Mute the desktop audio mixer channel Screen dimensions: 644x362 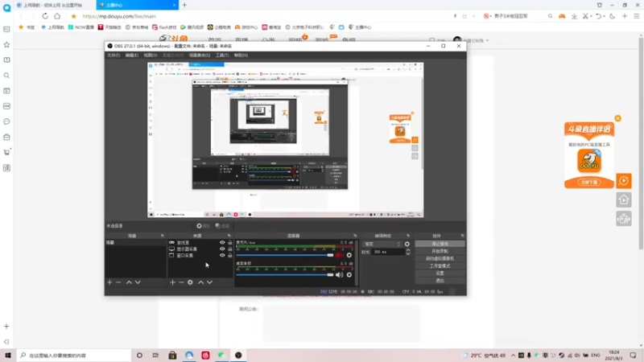339,275
